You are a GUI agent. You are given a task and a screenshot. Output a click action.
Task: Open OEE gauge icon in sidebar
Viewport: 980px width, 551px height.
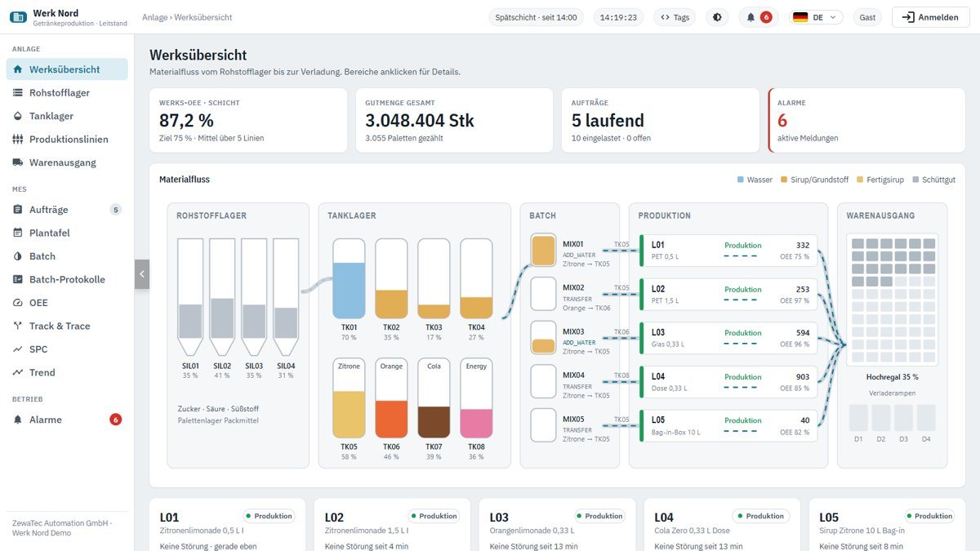18,303
